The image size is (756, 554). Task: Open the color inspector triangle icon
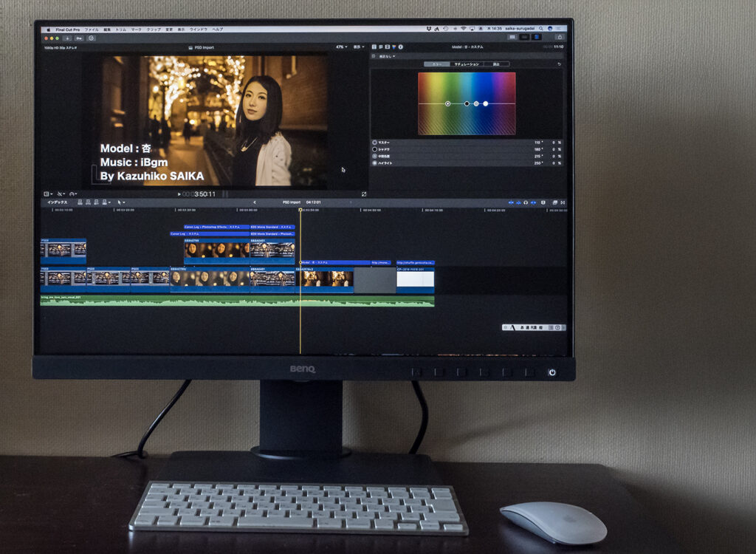pyautogui.click(x=394, y=47)
